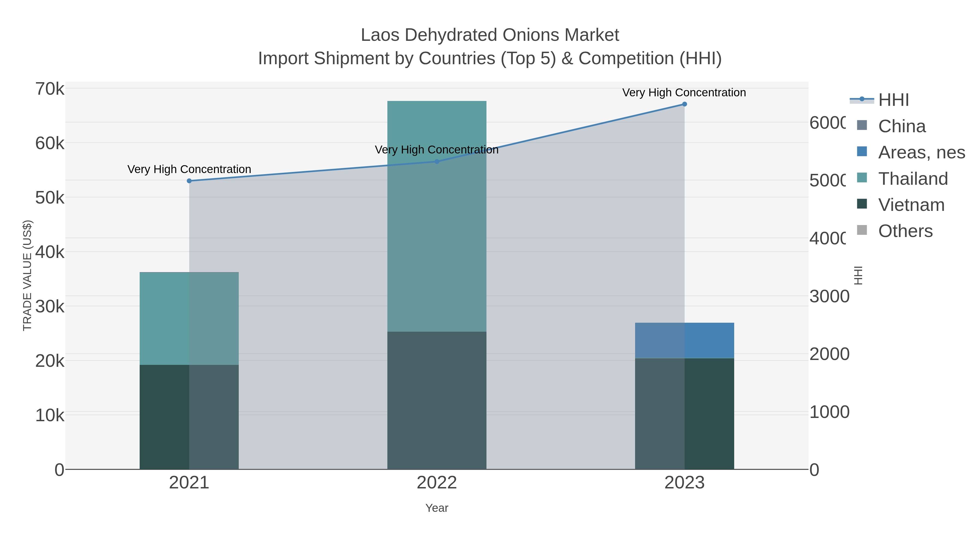Viewport: 980px width, 551px height.
Task: Click the 2022 Thailand bar segment
Action: point(437,216)
